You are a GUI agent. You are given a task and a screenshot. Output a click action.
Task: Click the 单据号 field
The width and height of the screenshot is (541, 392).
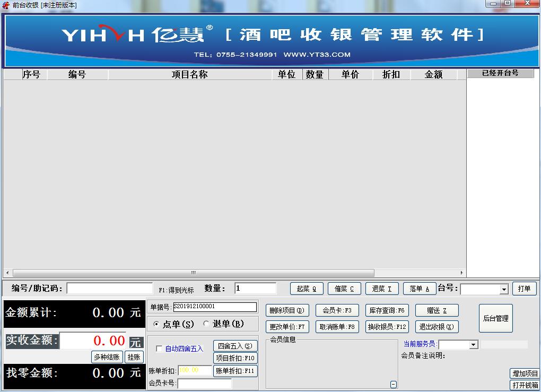215,307
